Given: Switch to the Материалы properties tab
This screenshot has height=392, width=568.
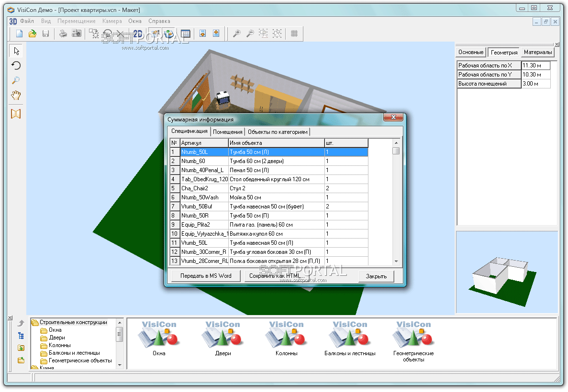Looking at the screenshot, I should point(537,52).
